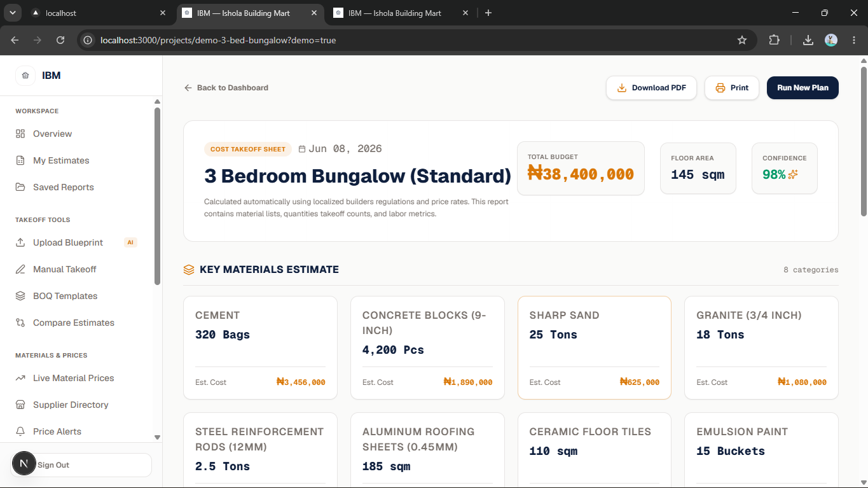
Task: Click the Price Alerts bell icon
Action: (x=20, y=431)
